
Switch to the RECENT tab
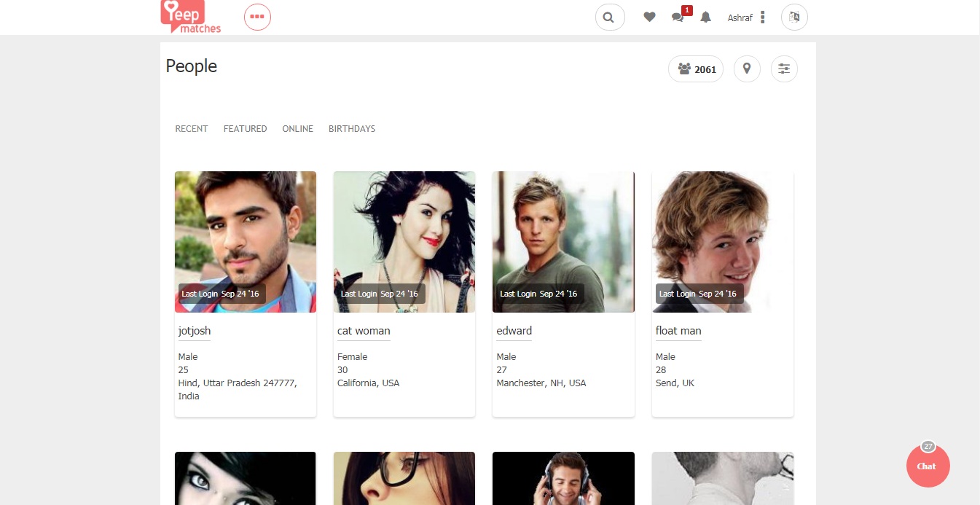pyautogui.click(x=192, y=129)
